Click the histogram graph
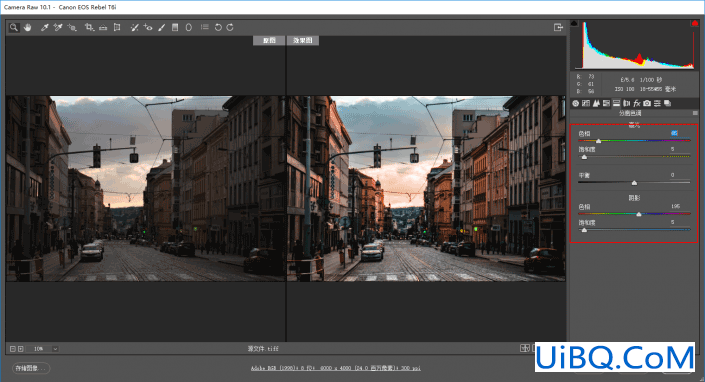705x382 pixels. click(634, 45)
